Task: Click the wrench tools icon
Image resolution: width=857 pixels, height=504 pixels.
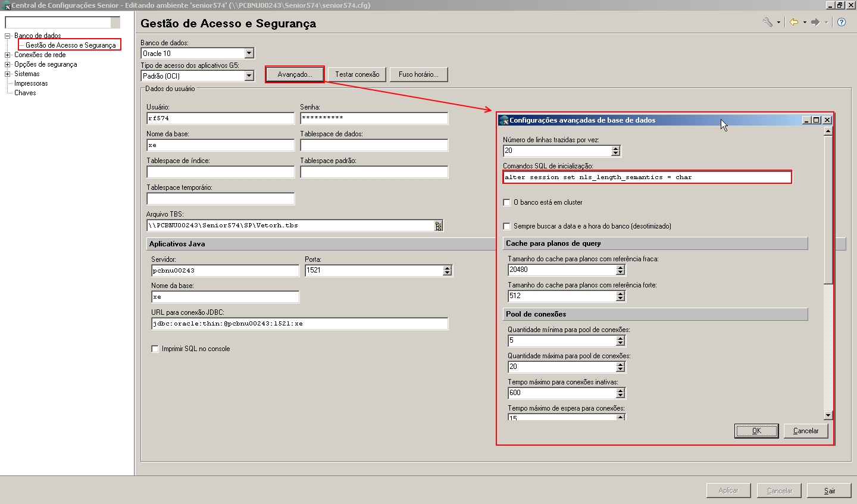Action: [768, 22]
